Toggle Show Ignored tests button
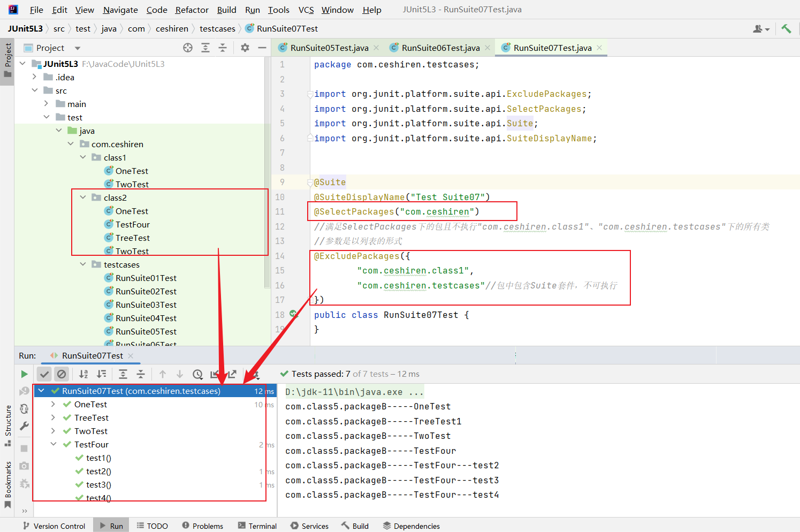The height and width of the screenshot is (532, 800). 62,374
